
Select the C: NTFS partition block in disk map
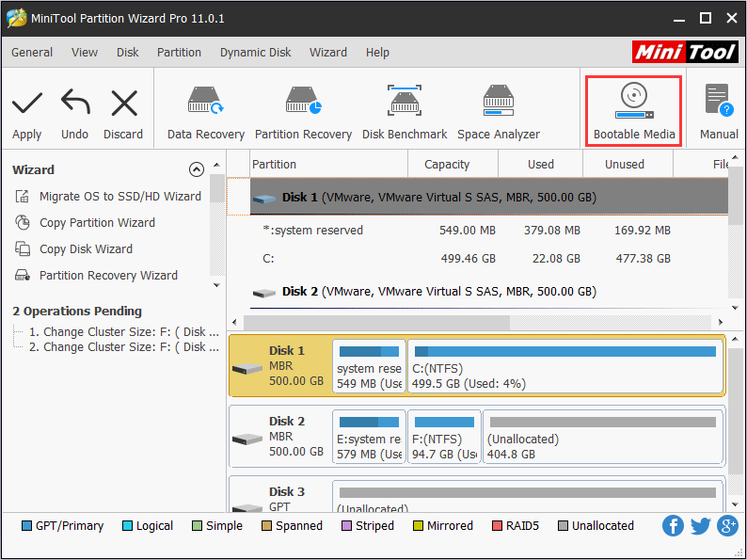(564, 367)
